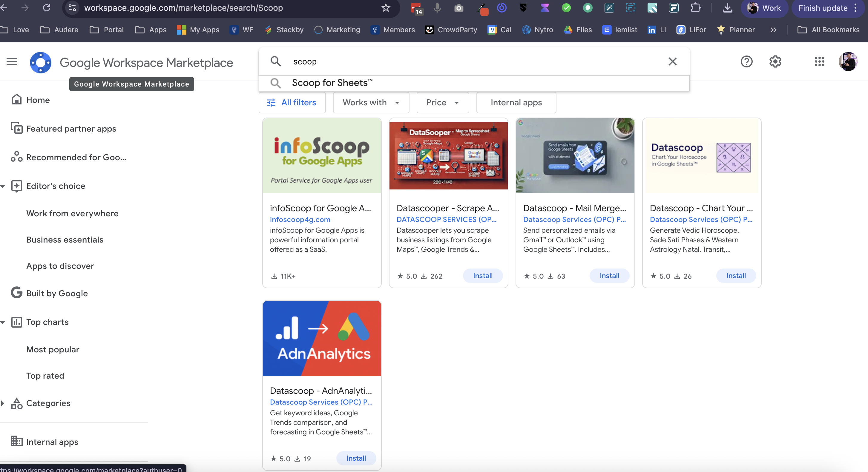Open the Help question mark icon
This screenshot has width=868, height=472.
coord(746,61)
